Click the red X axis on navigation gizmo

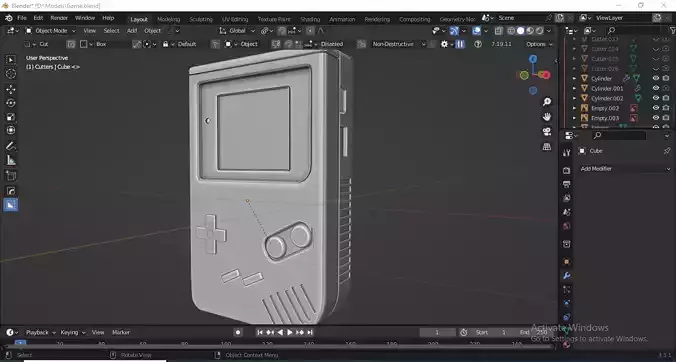pos(546,75)
